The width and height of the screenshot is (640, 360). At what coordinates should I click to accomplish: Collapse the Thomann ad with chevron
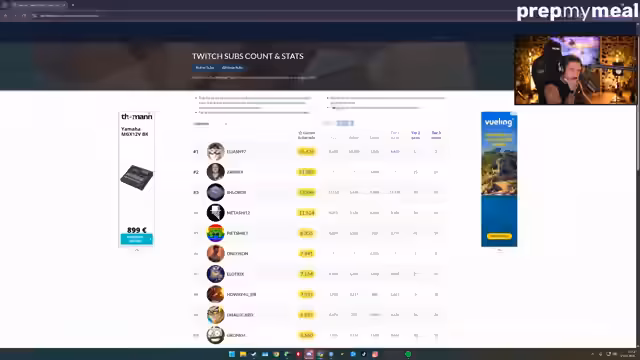pos(137,250)
